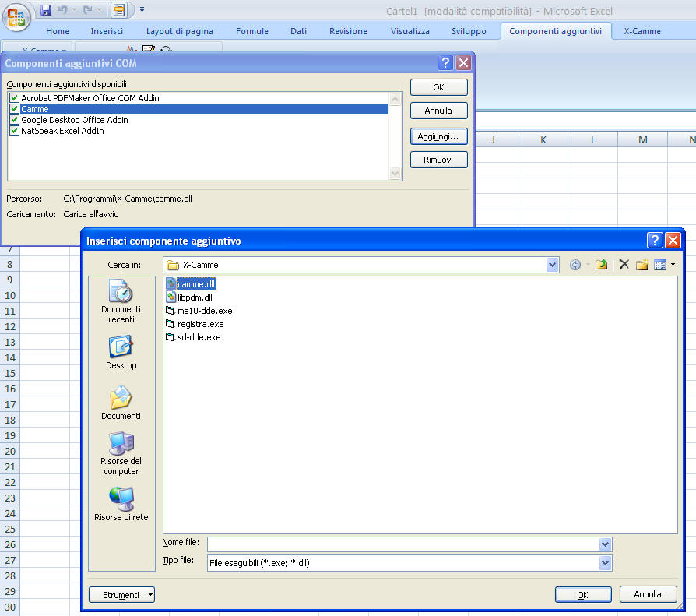Open the Nome file dropdown arrow

605,544
